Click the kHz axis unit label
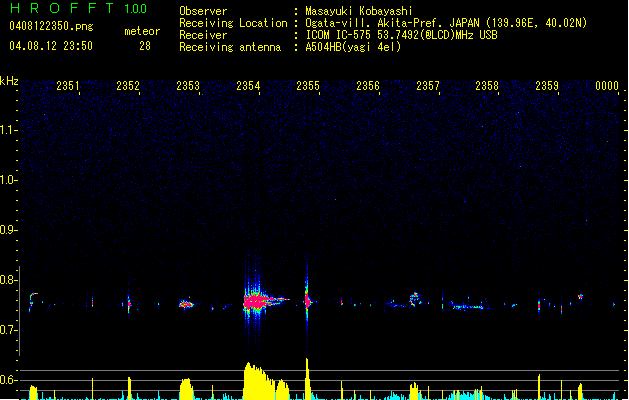 (x=9, y=81)
